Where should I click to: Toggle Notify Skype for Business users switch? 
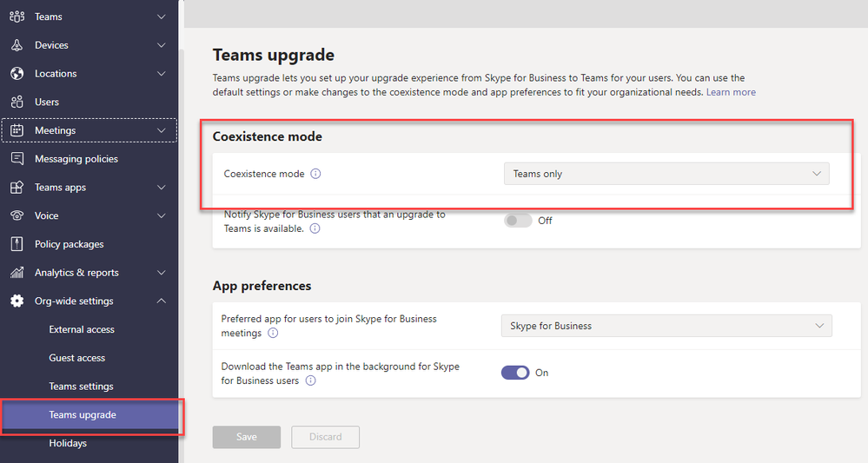click(518, 221)
